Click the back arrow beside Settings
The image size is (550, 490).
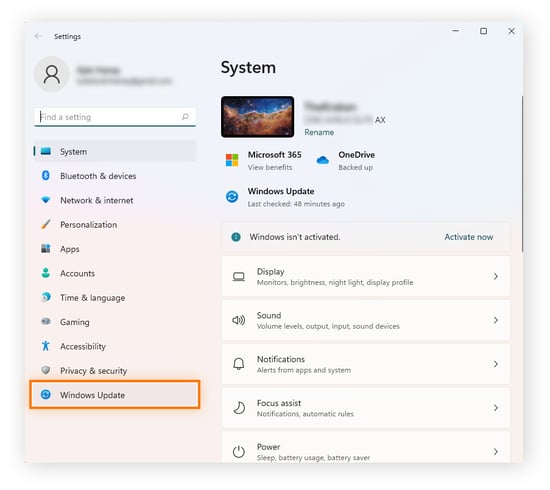tap(38, 36)
